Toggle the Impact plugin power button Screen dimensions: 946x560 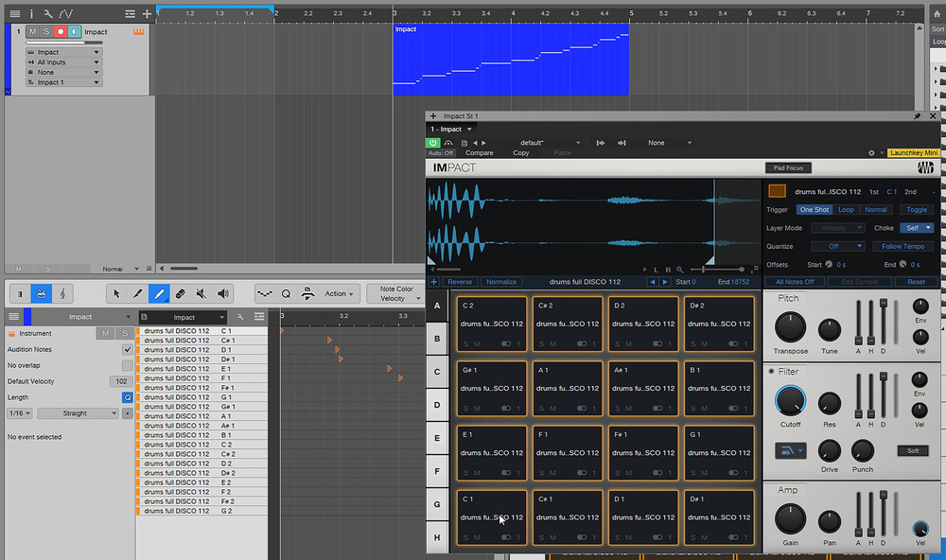[x=433, y=143]
